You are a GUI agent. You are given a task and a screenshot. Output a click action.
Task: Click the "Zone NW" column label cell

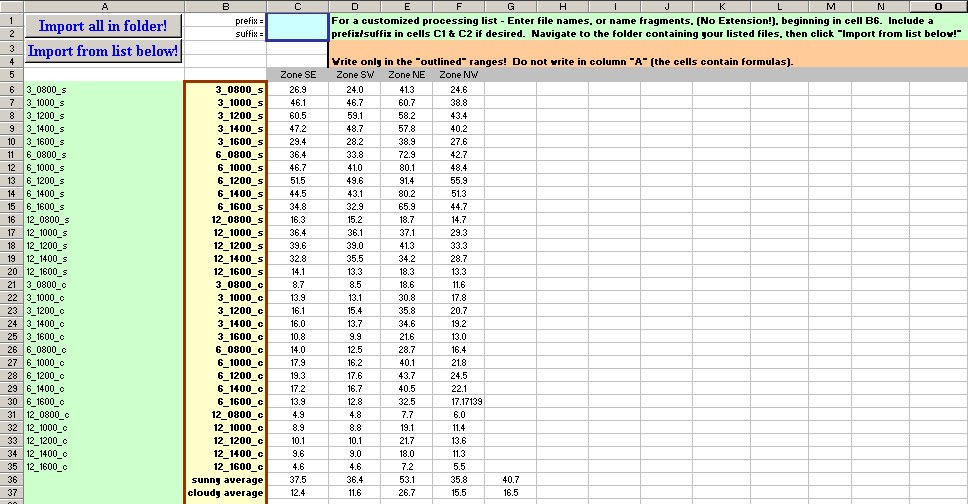coord(458,75)
